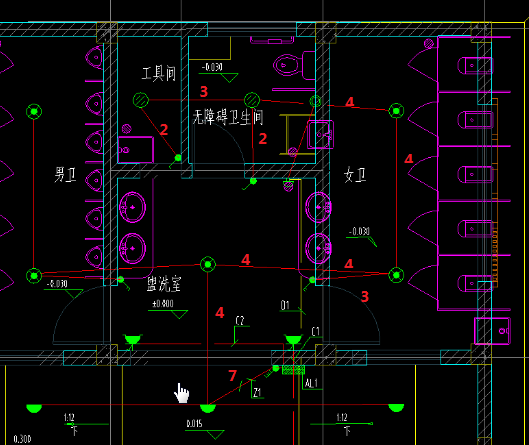Select the switch at 女卫 entrance wall
The height and width of the screenshot is (445, 529).
pyautogui.click(x=310, y=282)
